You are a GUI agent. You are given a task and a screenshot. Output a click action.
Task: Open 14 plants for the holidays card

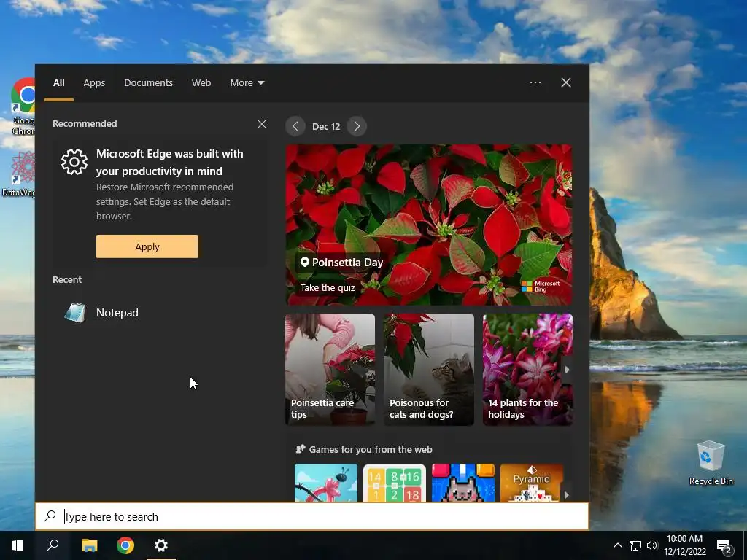[527, 370]
